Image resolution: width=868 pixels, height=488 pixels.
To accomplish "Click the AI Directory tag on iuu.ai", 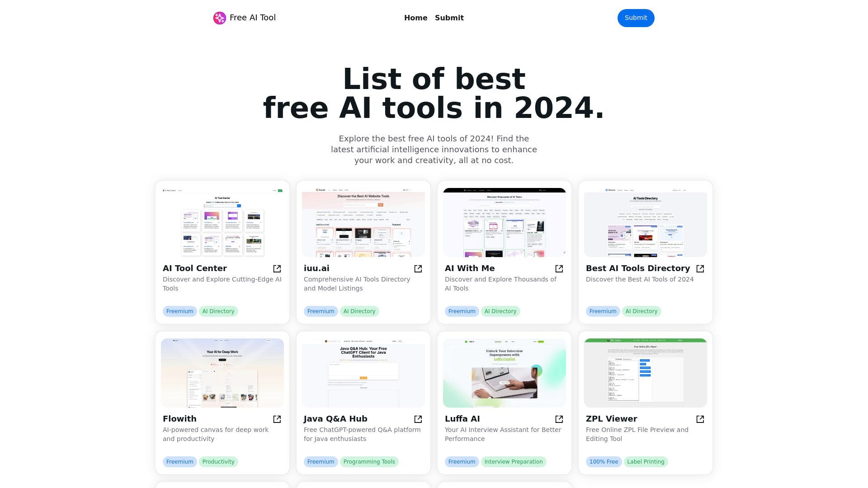I will (x=359, y=311).
